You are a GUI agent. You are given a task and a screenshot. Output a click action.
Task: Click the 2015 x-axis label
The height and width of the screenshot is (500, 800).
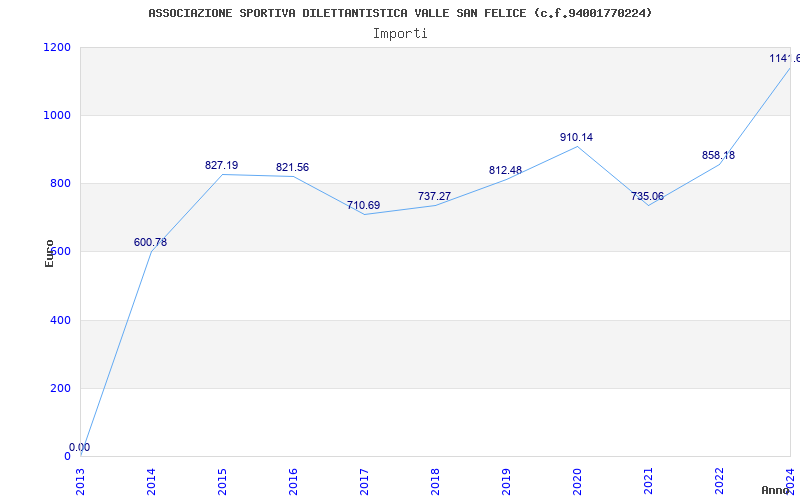[222, 483]
